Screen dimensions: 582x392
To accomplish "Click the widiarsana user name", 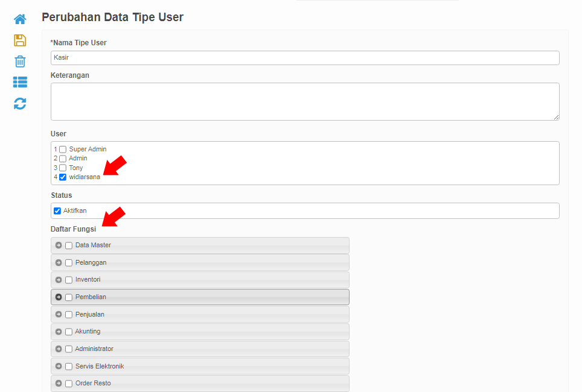I will [x=85, y=177].
